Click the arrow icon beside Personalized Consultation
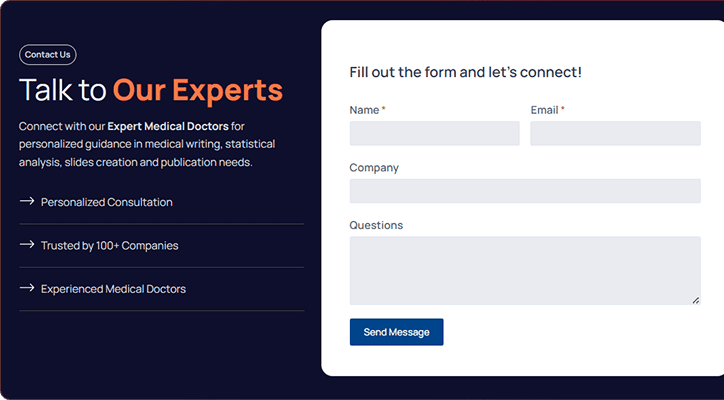Viewport: 724px width, 400px height. (27, 201)
